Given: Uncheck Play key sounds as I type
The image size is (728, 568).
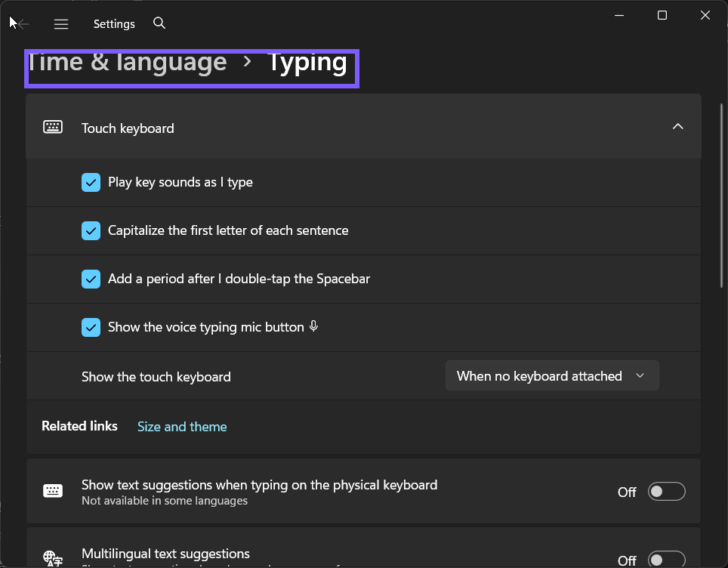Looking at the screenshot, I should 91,183.
